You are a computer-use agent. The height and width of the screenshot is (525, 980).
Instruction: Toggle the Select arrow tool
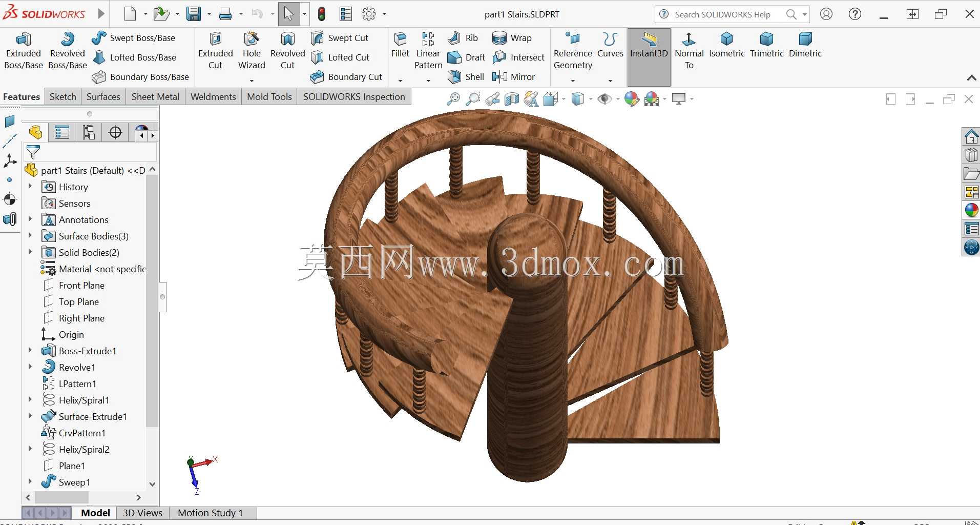pos(289,14)
